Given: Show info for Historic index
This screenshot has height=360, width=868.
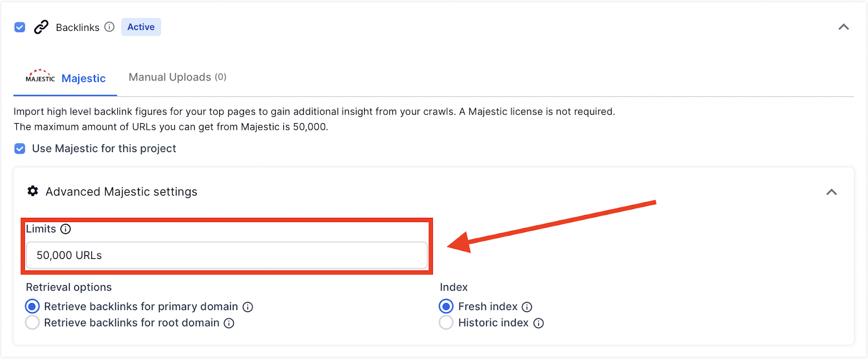Looking at the screenshot, I should [x=539, y=323].
